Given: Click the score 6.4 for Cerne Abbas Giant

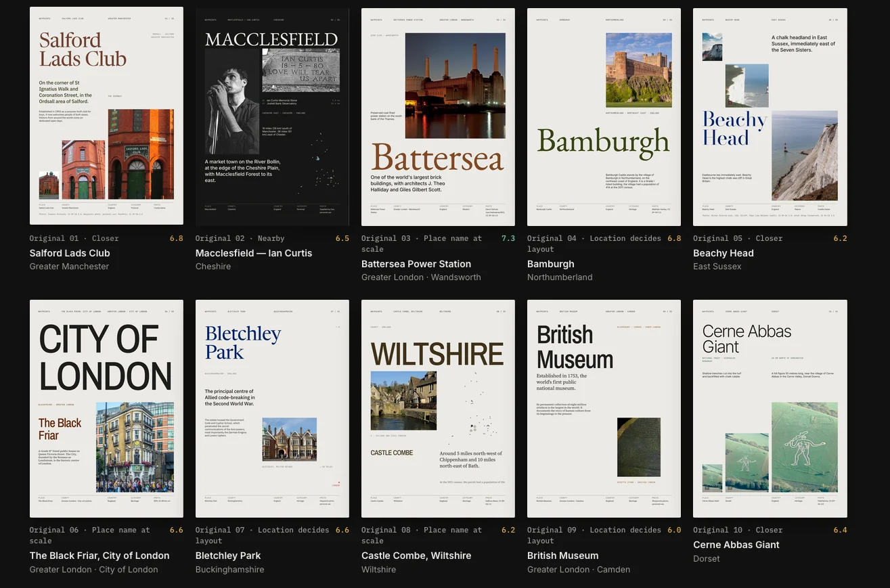Looking at the screenshot, I should (x=840, y=530).
